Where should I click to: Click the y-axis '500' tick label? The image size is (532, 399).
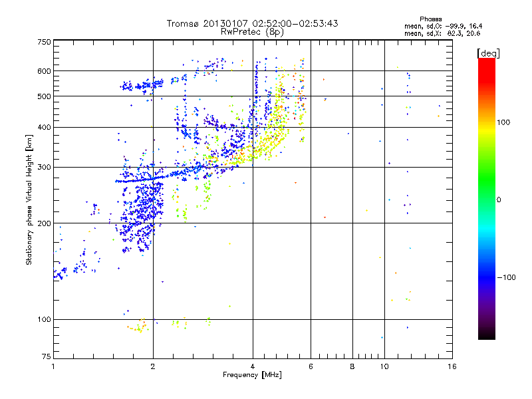click(x=44, y=96)
